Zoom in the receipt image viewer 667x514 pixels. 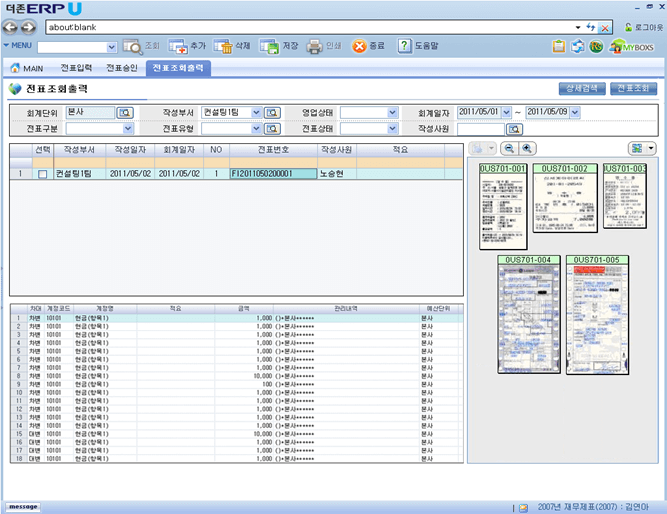pyautogui.click(x=527, y=148)
